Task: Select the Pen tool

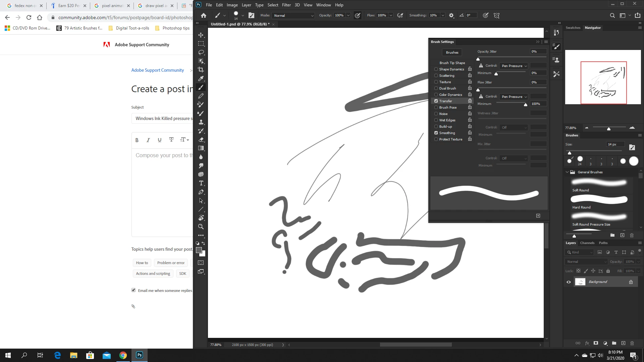Action: tap(201, 192)
